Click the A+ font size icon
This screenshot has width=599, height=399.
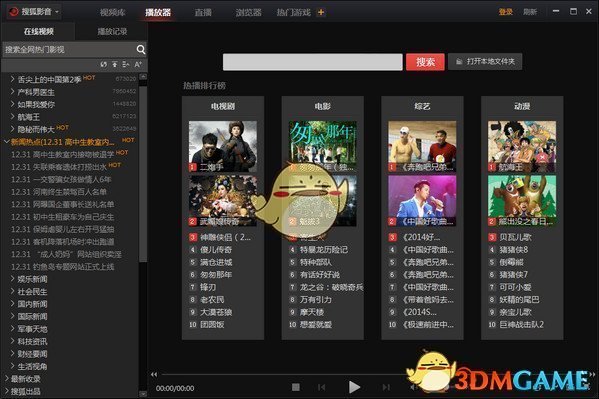(138, 65)
